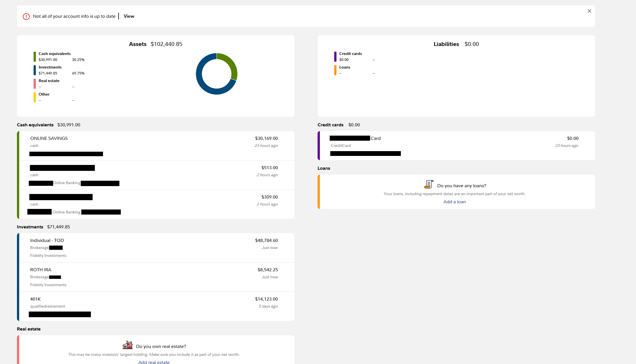The image size is (636, 364).
Task: Open View link in alert banner
Action: coord(129,16)
